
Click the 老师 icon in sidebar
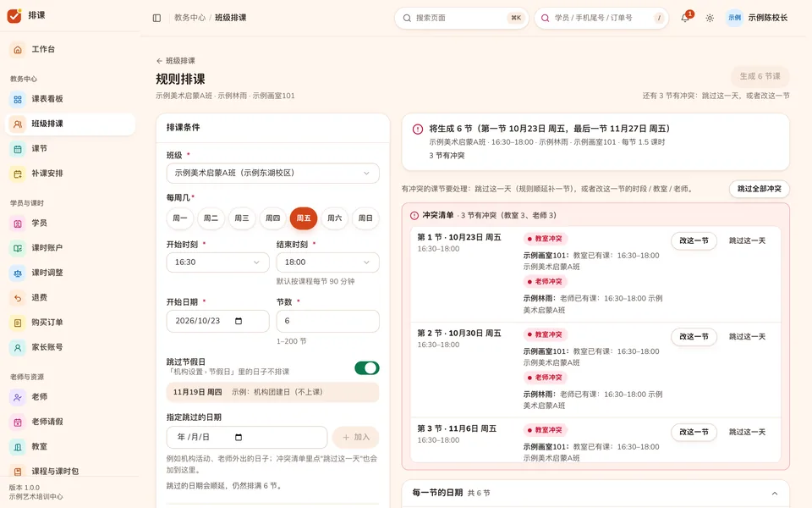18,397
